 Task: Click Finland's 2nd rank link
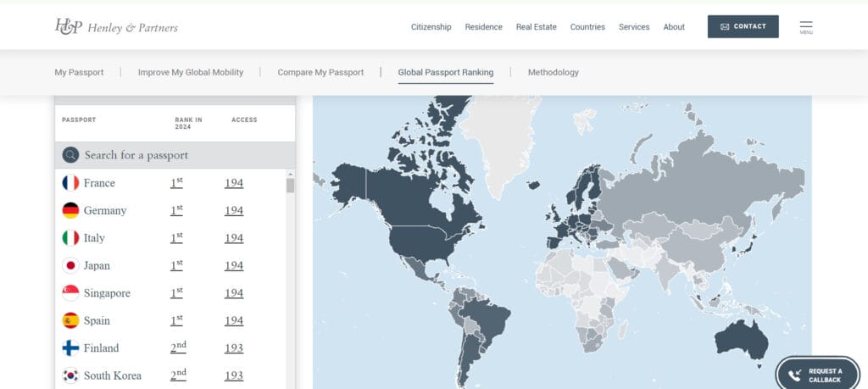tap(178, 348)
